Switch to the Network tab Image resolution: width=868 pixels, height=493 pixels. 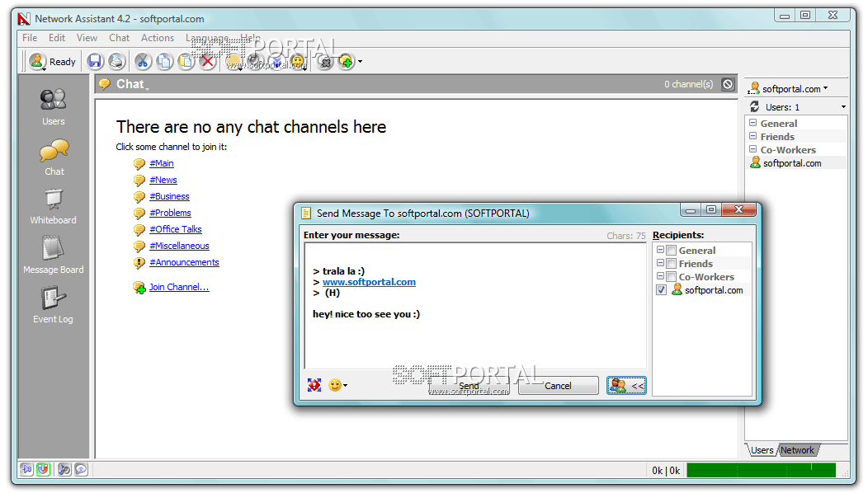coord(797,450)
